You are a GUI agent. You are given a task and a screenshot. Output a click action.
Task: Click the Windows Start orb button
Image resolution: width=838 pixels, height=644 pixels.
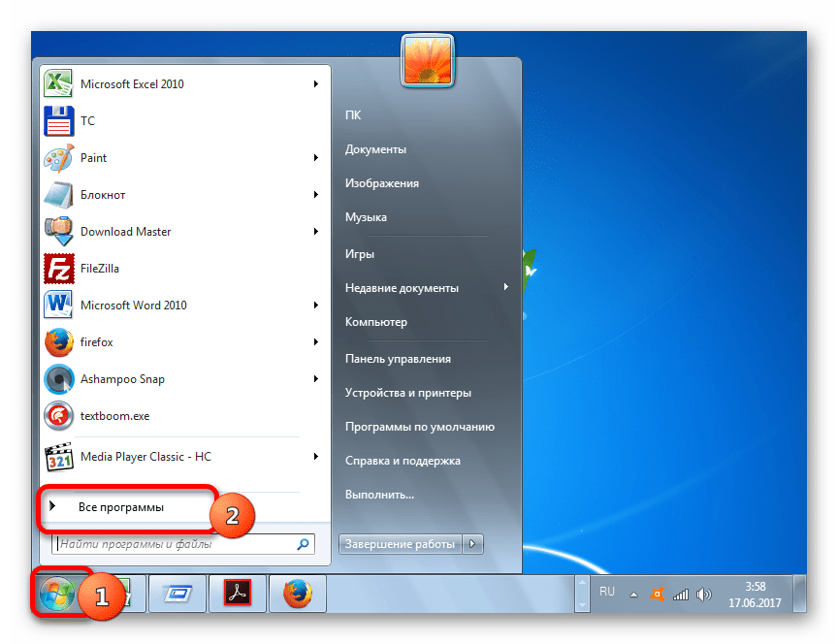click(56, 594)
